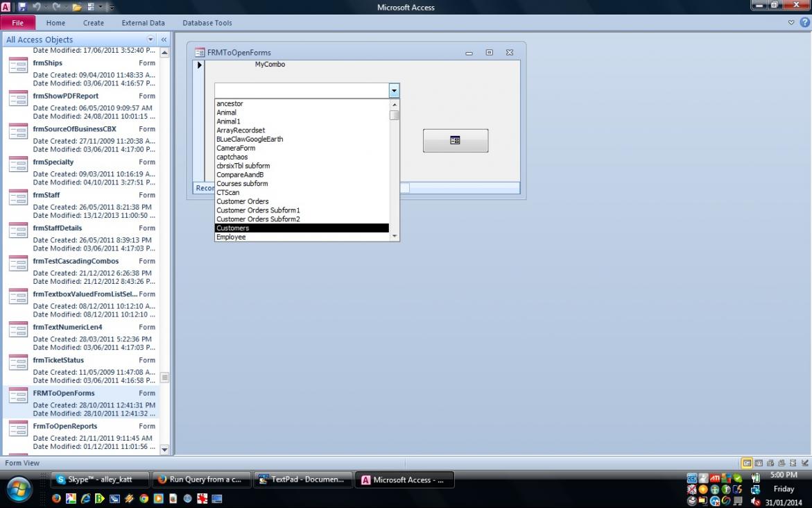Click the navigation pane scrollbar thumb
This screenshot has height=508, width=812.
pyautogui.click(x=164, y=378)
